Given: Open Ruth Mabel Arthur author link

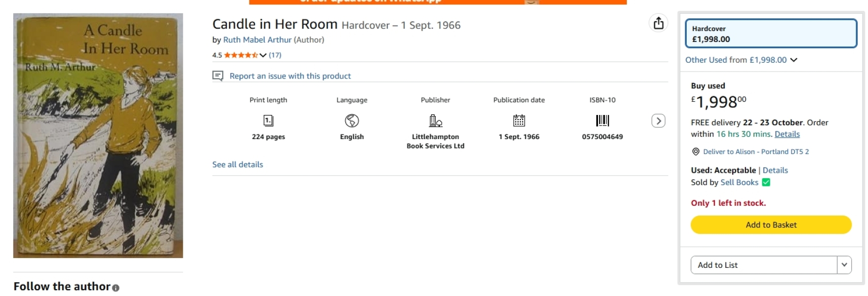Looking at the screenshot, I should pos(257,40).
